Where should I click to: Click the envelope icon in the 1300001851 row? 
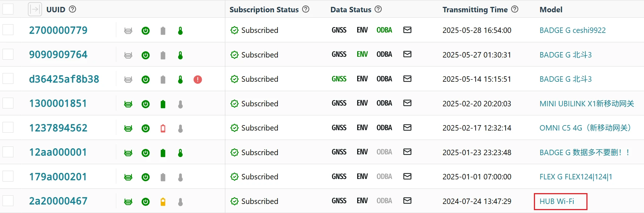point(407,103)
